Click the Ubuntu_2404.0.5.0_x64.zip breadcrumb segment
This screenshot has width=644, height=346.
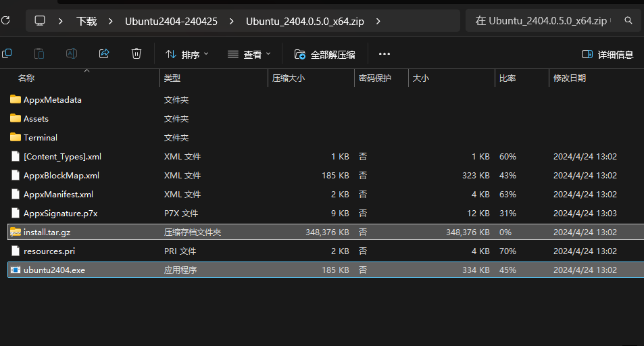[x=305, y=21]
